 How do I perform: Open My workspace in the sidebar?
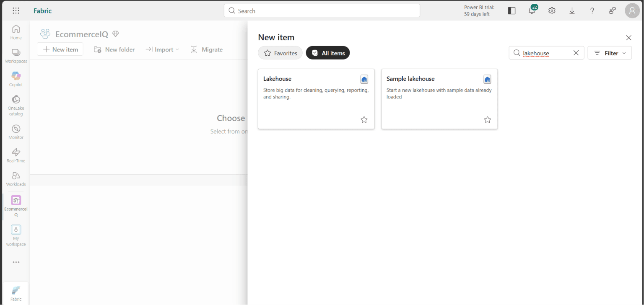(x=16, y=236)
